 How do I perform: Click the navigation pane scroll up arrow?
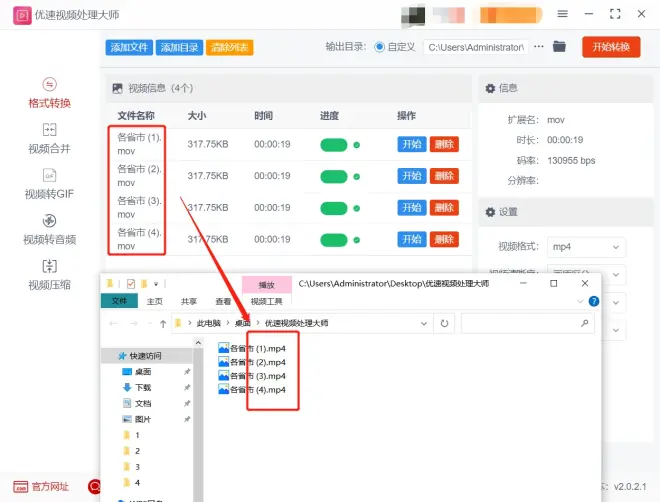click(x=198, y=343)
